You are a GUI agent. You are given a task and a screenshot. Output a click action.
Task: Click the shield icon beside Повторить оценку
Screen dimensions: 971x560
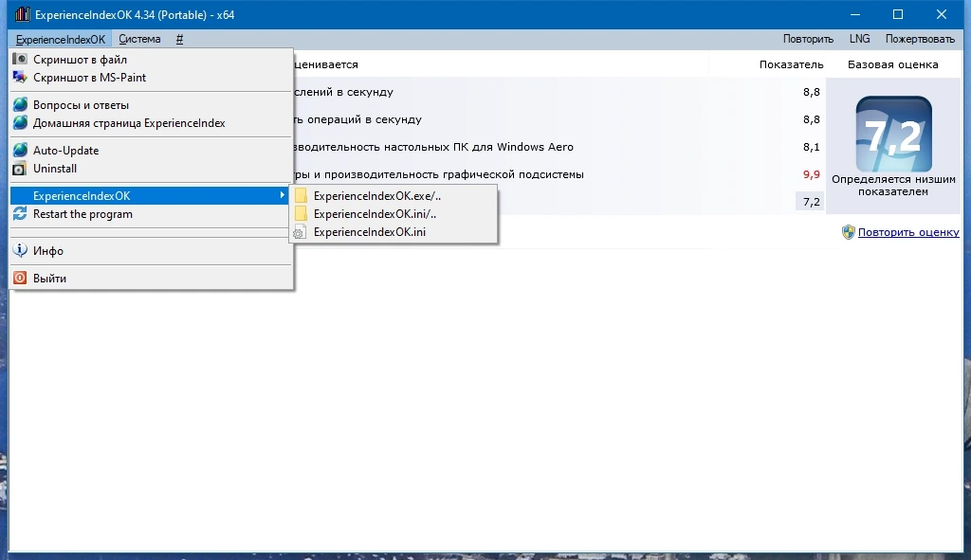849,232
